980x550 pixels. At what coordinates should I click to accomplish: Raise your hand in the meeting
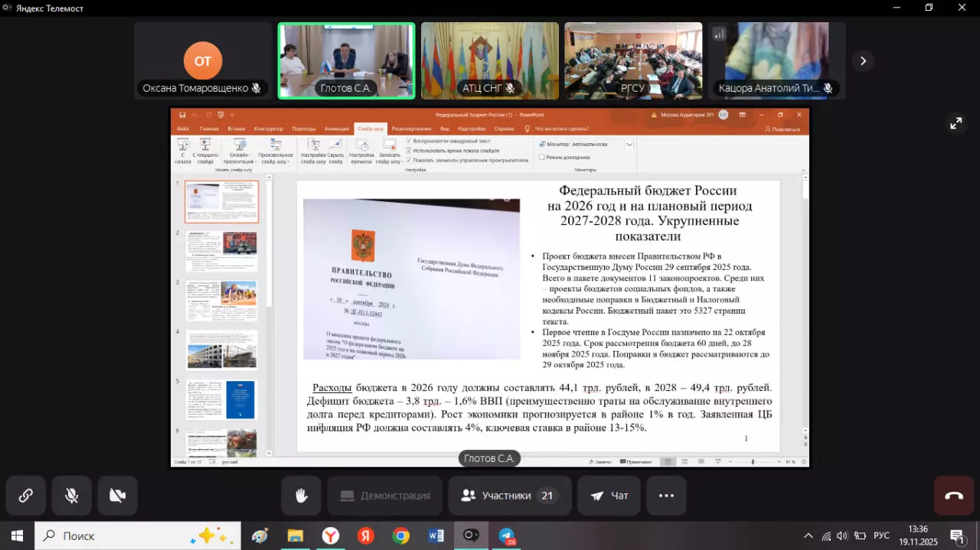(301, 496)
